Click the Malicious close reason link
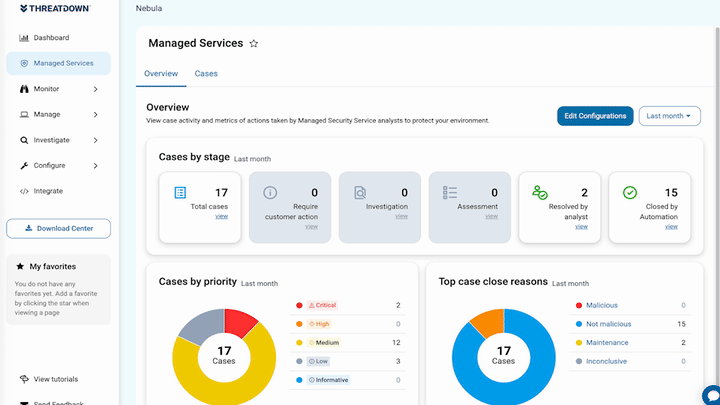 [602, 305]
